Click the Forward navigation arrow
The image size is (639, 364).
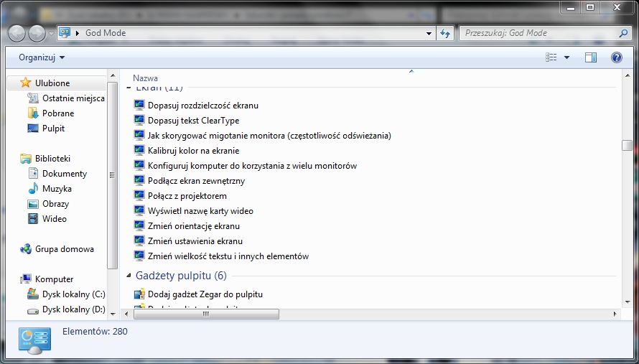point(37,33)
